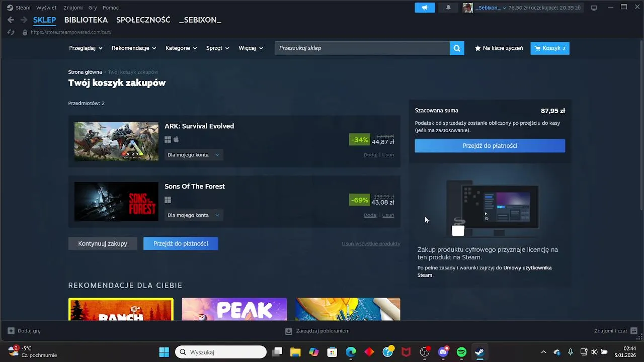Click the Apple platform icon under ARK
The height and width of the screenshot is (362, 644).
click(x=176, y=140)
